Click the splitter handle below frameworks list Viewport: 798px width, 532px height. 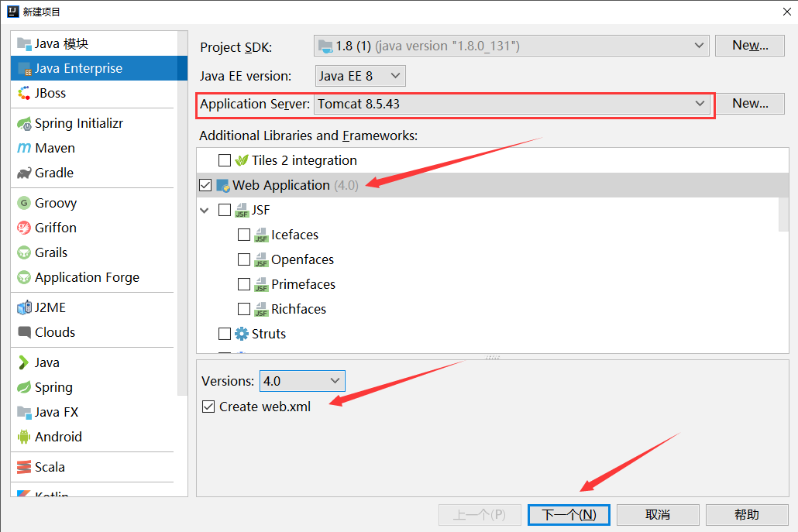click(x=493, y=358)
